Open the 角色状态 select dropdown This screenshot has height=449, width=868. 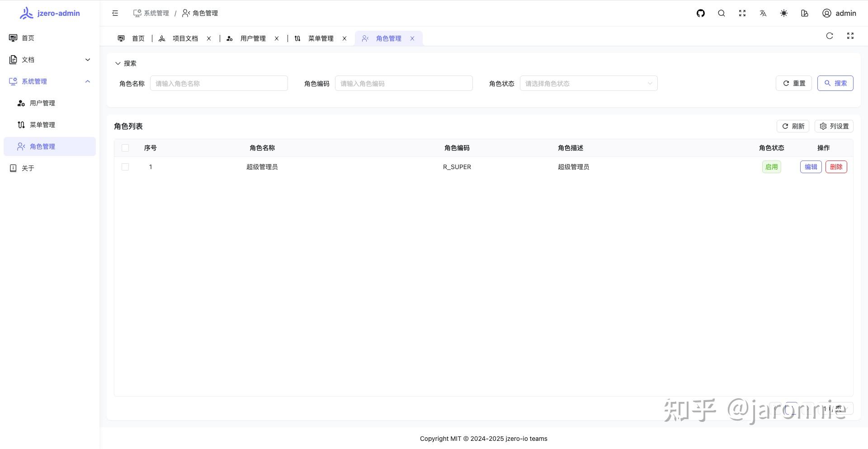589,83
